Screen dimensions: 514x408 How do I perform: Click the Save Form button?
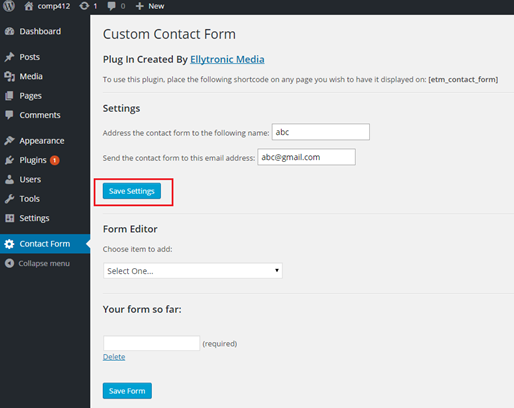click(127, 391)
